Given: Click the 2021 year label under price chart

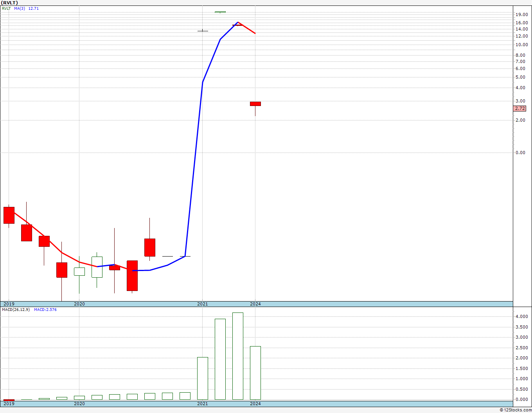Looking at the screenshot, I should click(x=203, y=304).
